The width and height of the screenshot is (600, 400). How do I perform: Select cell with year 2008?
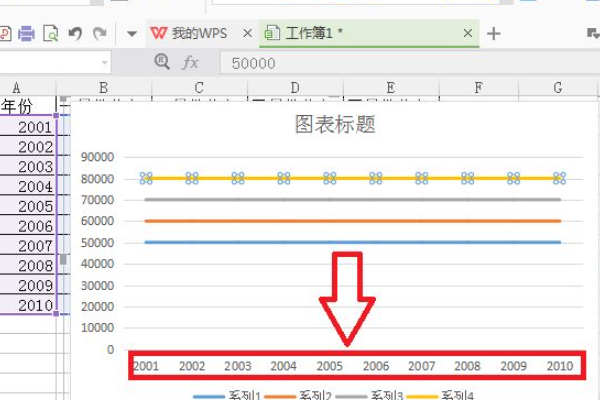pyautogui.click(x=28, y=265)
